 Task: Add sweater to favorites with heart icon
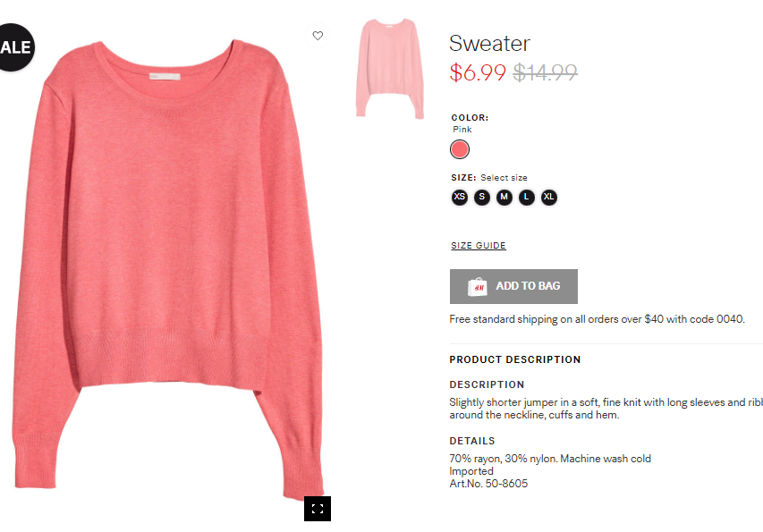[318, 36]
